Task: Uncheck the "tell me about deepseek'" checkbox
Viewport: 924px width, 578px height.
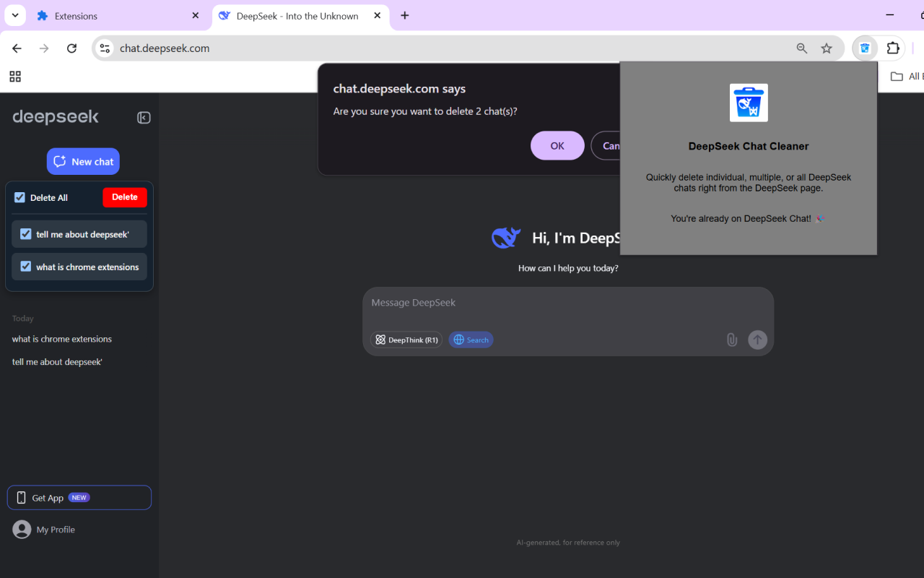Action: [26, 234]
